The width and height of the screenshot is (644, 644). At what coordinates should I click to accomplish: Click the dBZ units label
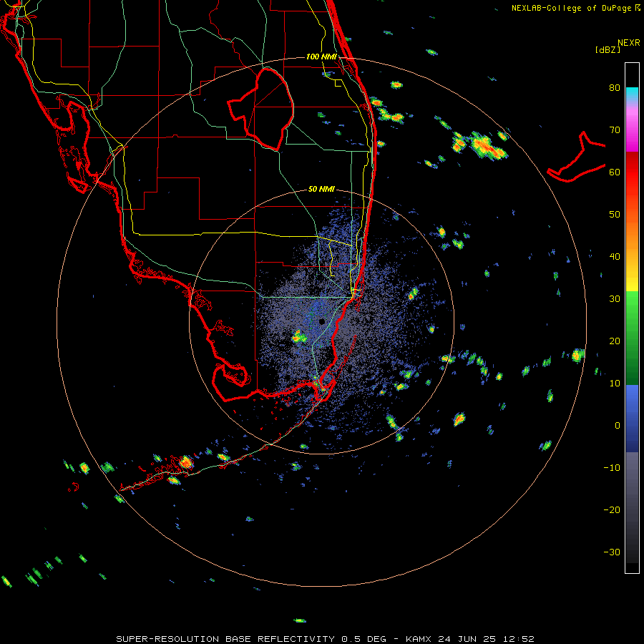click(608, 50)
